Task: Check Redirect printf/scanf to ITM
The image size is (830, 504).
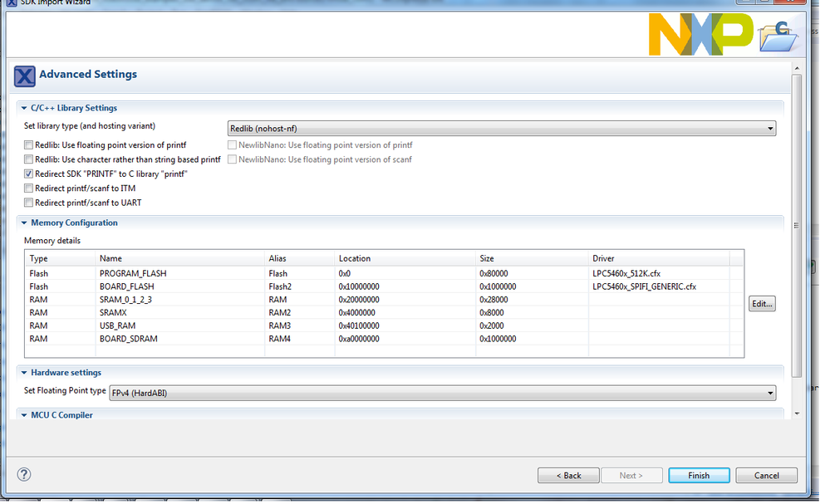Action: (28, 188)
